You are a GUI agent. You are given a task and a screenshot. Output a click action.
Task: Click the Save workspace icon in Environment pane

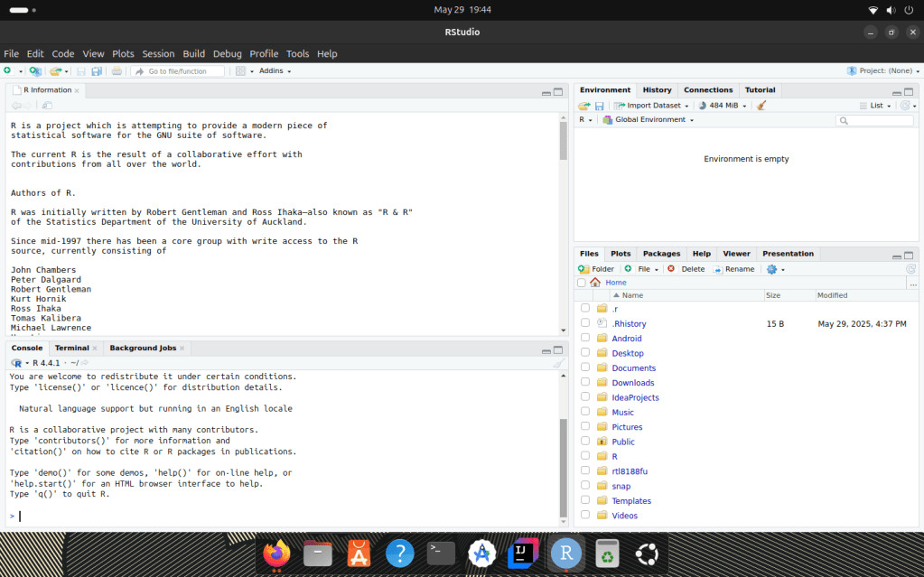click(599, 106)
